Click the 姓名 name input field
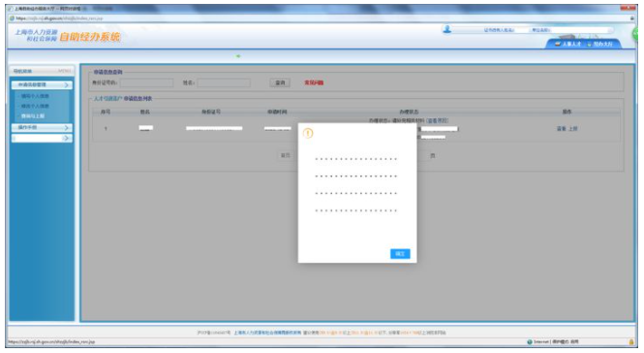 coord(224,83)
